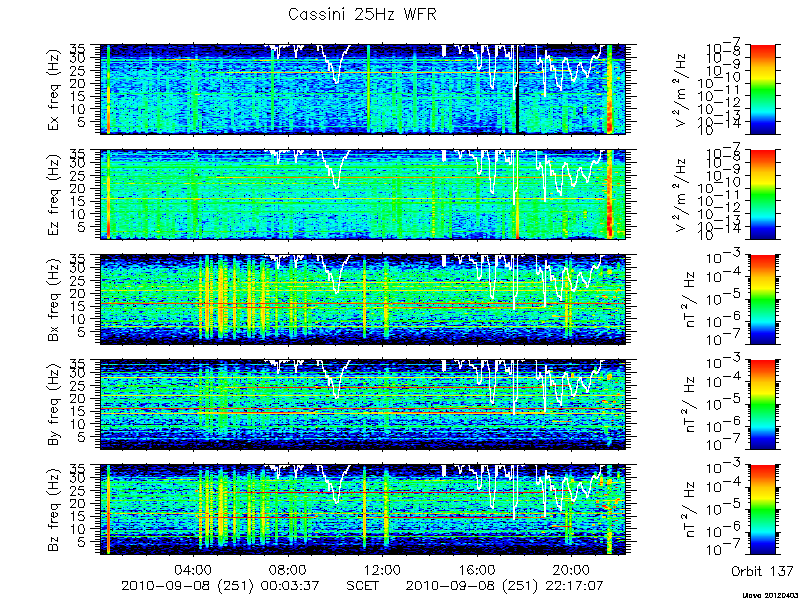Click the Ez panel color bar
This screenshot has height=600, width=800.
coord(762,194)
